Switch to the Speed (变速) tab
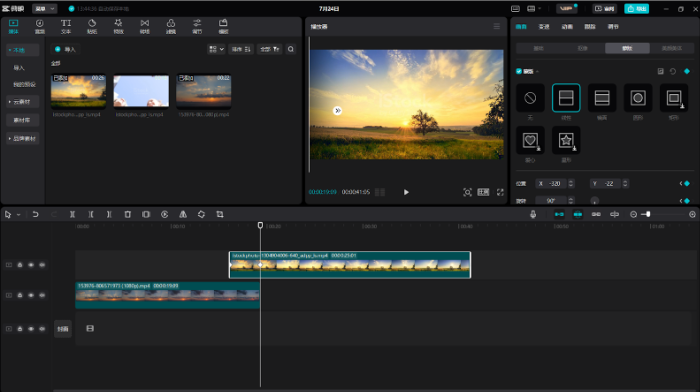The image size is (700, 392). [544, 27]
